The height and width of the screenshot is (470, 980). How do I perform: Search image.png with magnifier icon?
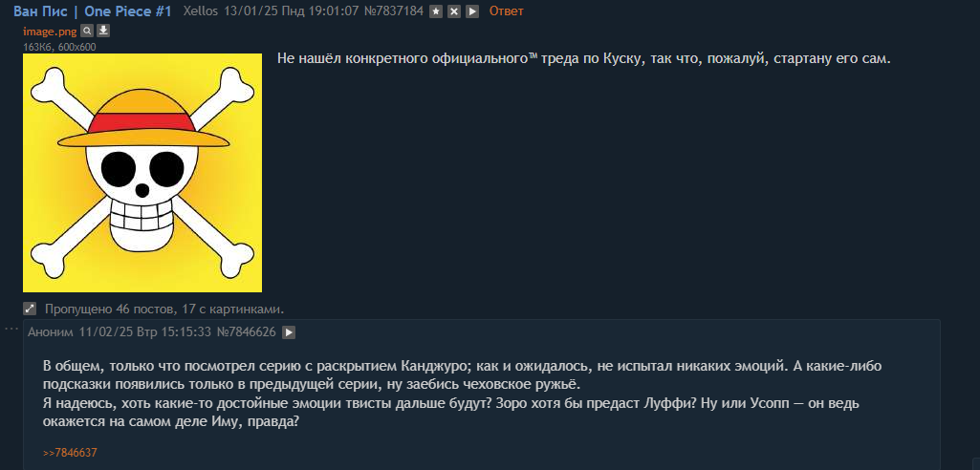88,32
